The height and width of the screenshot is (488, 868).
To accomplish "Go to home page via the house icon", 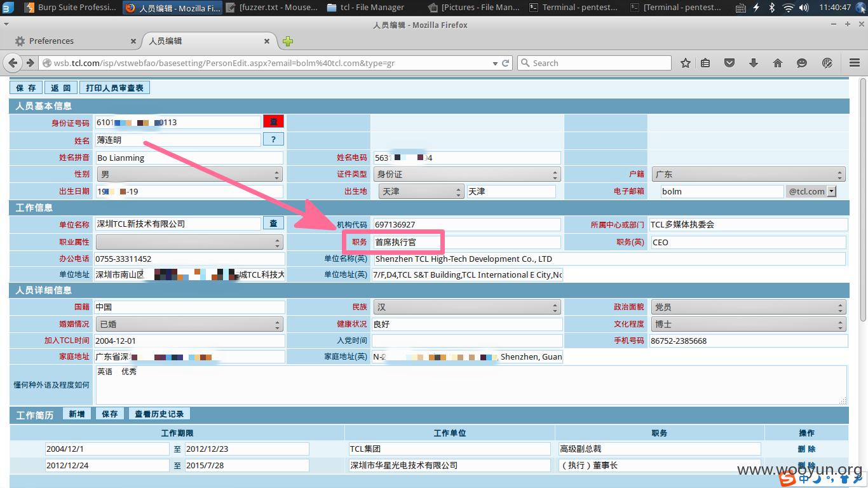I will 778,63.
